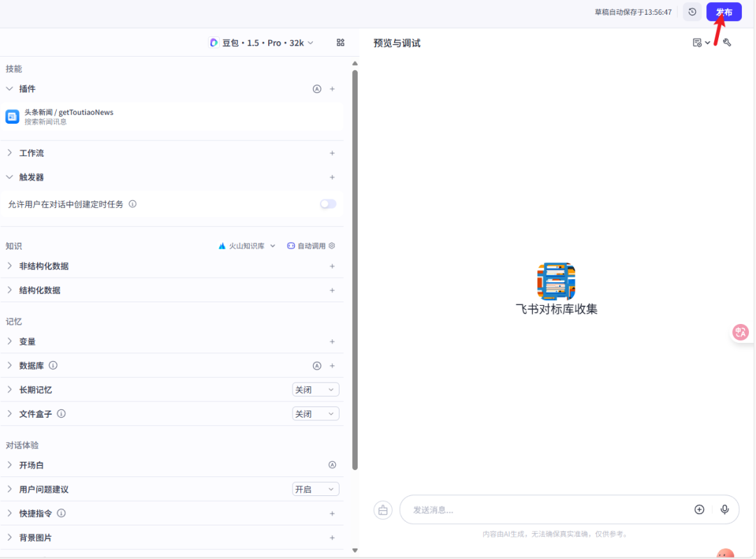
Task: Expand the 工作流 section
Action: (x=8, y=153)
